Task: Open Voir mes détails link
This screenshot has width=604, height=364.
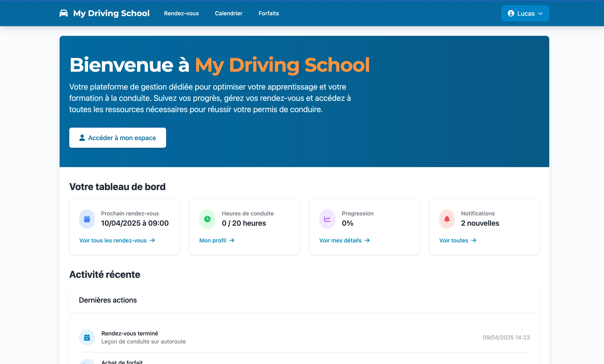Action: coord(340,240)
